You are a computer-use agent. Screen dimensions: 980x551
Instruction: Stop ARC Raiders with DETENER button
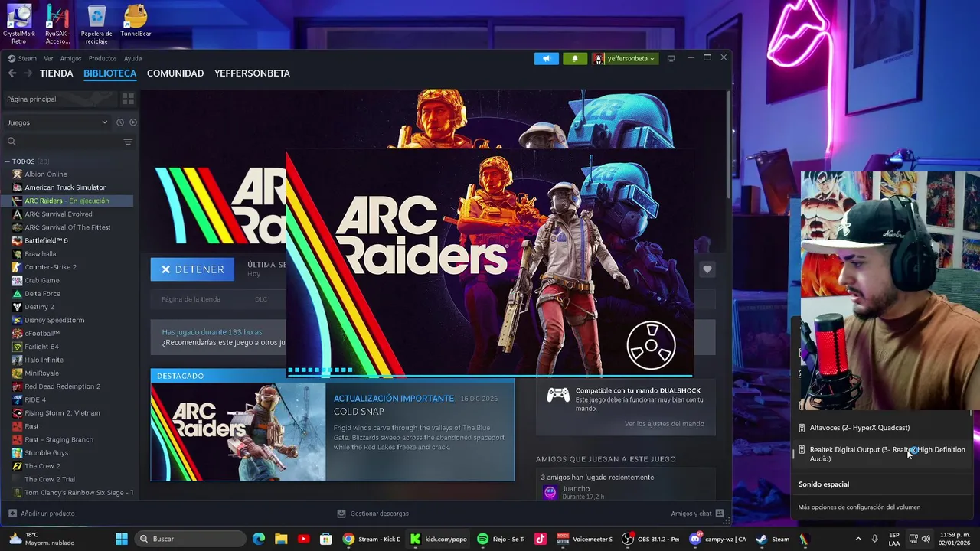(192, 269)
